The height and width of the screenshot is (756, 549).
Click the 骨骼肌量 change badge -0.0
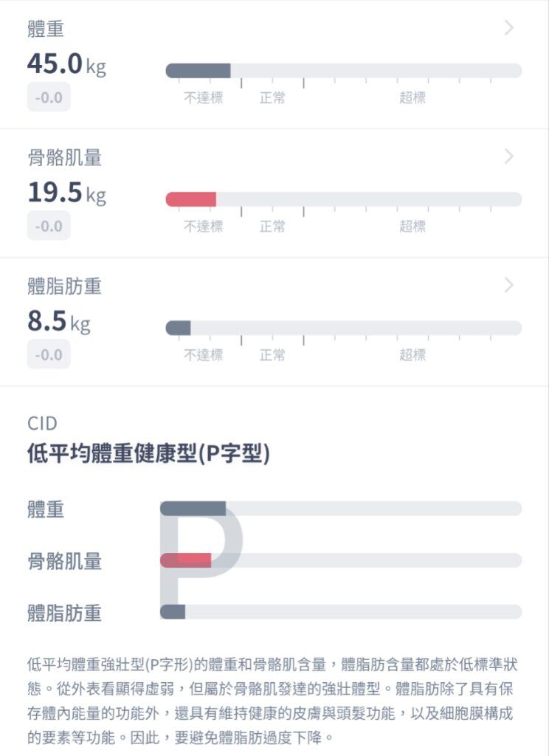[x=49, y=226]
